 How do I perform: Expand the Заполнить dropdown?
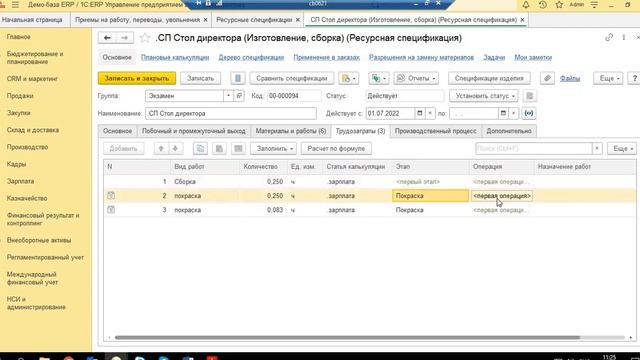click(273, 149)
